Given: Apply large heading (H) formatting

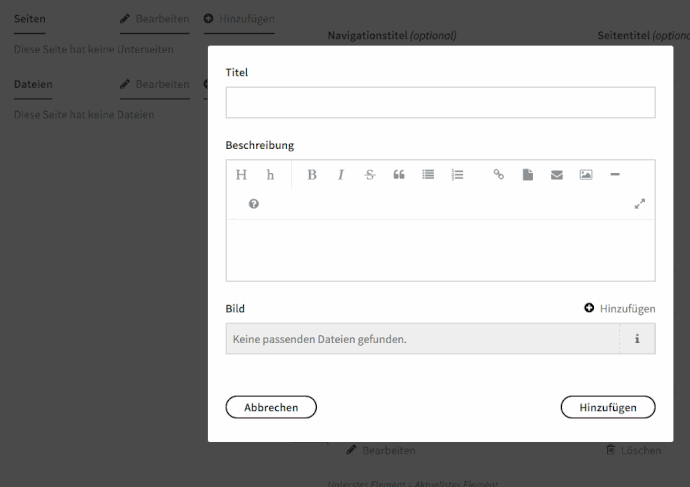Looking at the screenshot, I should tap(241, 175).
